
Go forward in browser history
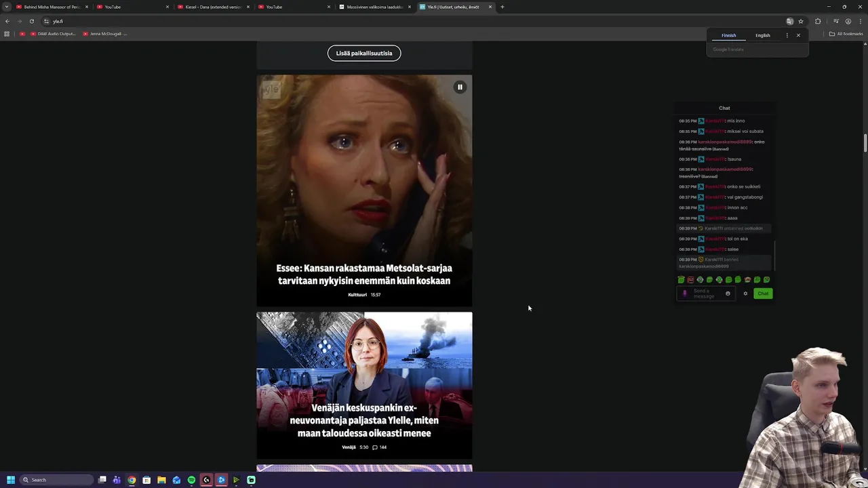click(x=20, y=21)
